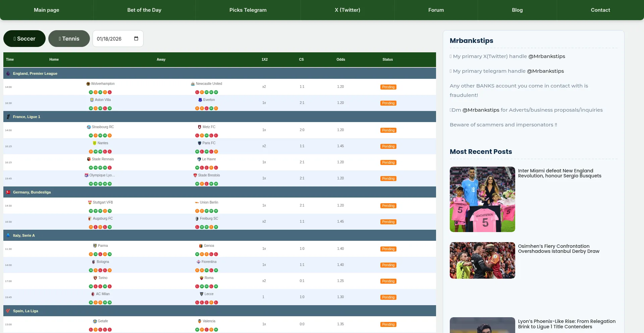Open Bet of the Day menu item
Viewport: 644px width, 333px height.
tap(144, 10)
